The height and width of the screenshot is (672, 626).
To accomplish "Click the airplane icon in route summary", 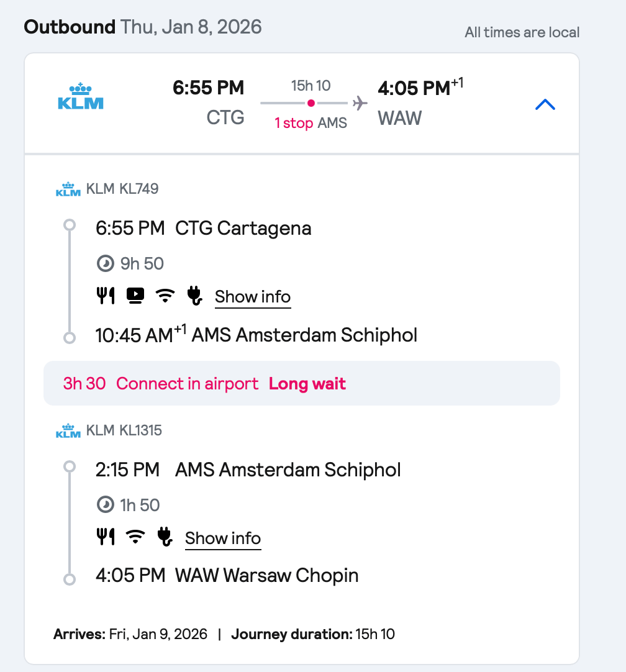I will click(360, 103).
